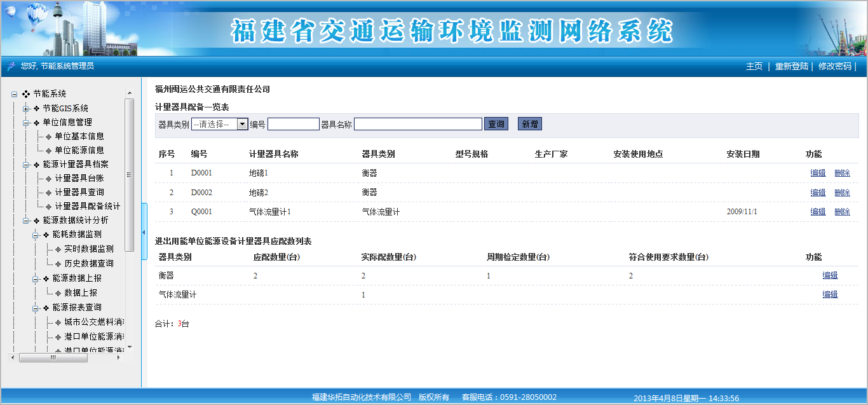Click the D0001 code cell

point(201,173)
